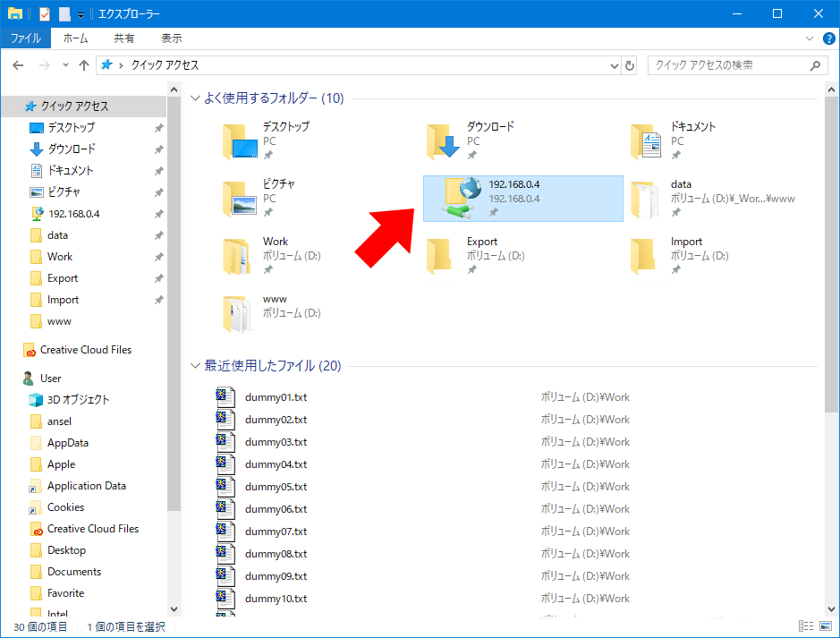This screenshot has height=638, width=840.
Task: Click the クイック アクセスの検索 search box
Action: (x=729, y=65)
